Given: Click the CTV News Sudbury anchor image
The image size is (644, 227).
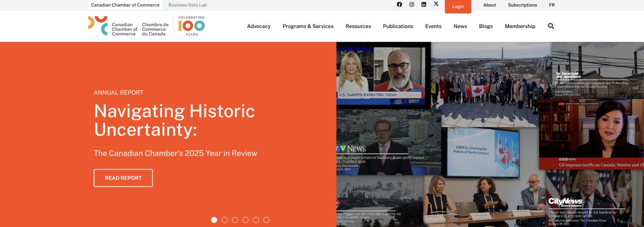Looking at the screenshot, I should click(389, 142).
